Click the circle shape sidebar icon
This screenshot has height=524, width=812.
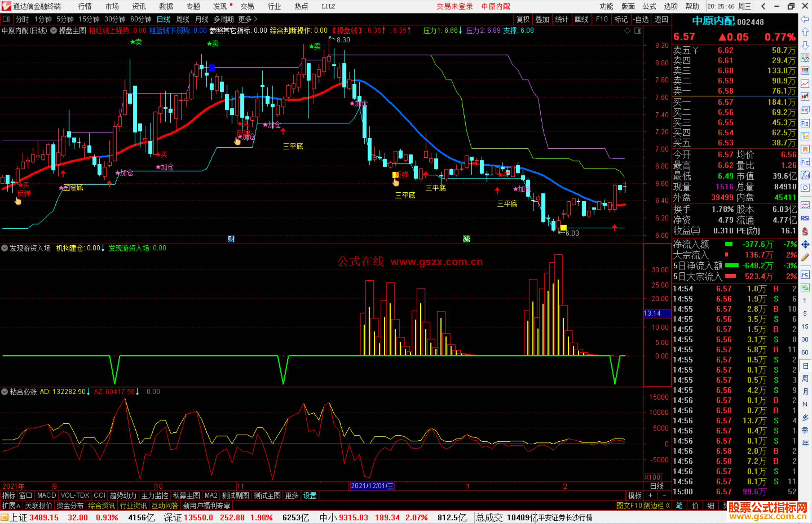pos(805,188)
